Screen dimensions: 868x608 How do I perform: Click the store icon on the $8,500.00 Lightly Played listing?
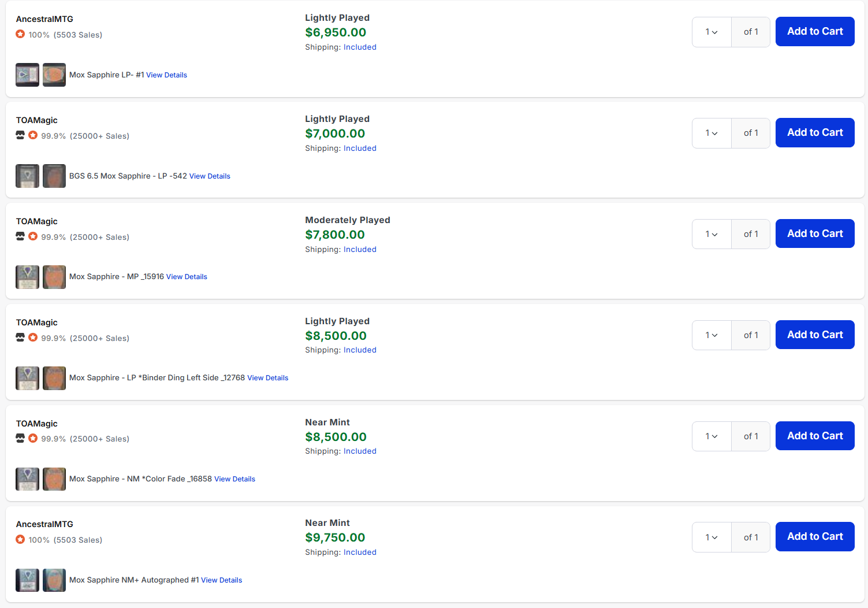[x=20, y=338]
